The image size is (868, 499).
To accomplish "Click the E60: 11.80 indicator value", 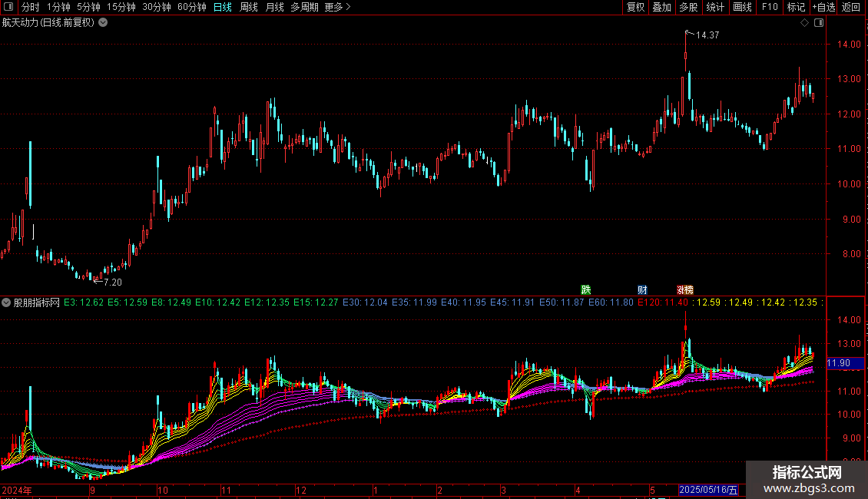I will (611, 302).
